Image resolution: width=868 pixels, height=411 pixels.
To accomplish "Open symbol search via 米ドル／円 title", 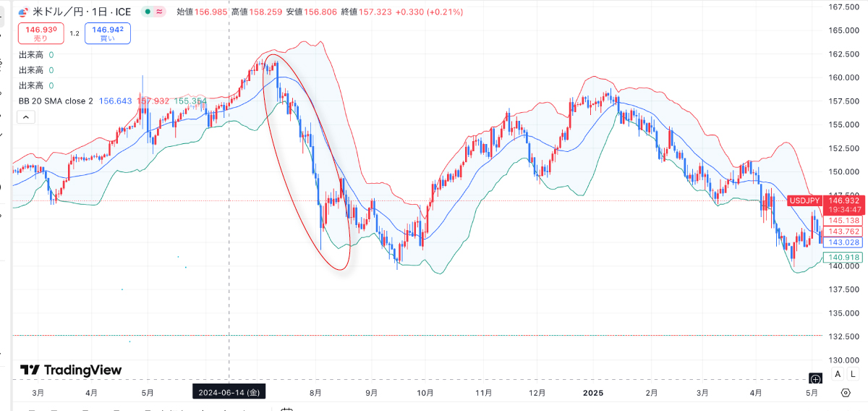I will (58, 12).
